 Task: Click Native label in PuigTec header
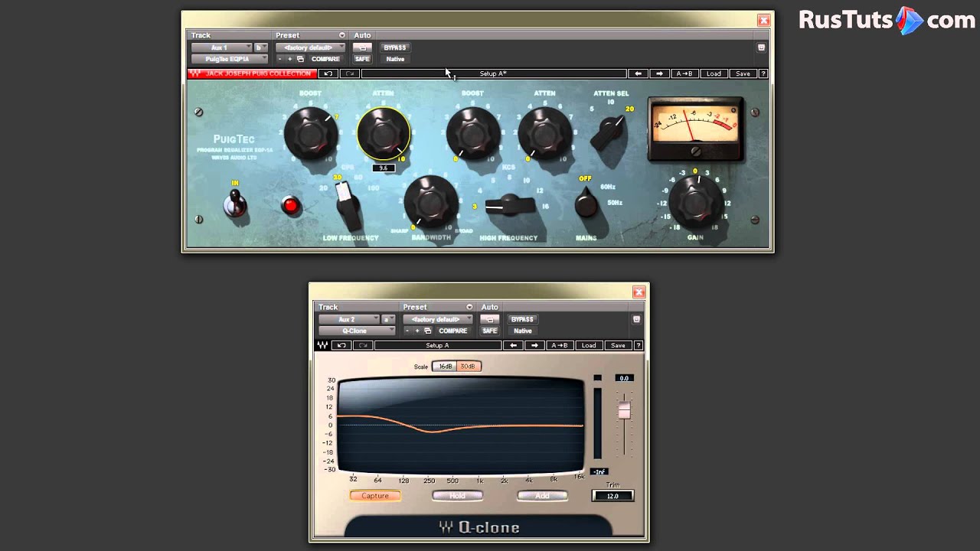(x=395, y=59)
